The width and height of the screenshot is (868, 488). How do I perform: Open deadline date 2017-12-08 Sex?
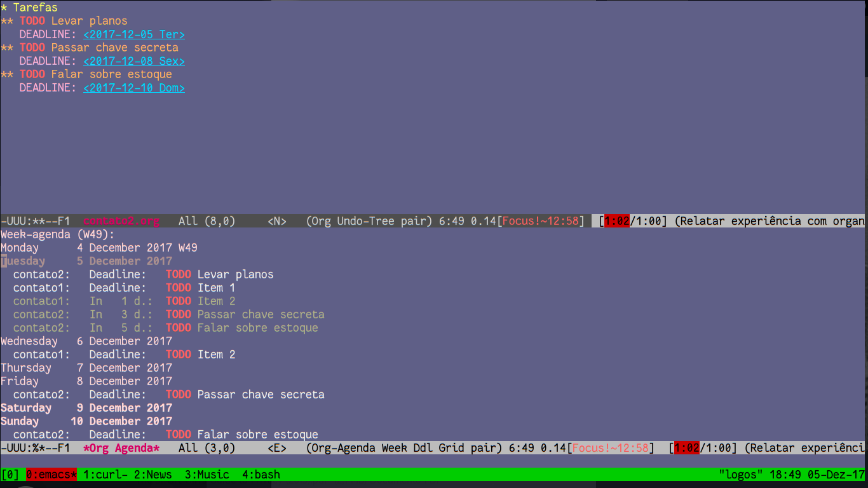pos(134,61)
